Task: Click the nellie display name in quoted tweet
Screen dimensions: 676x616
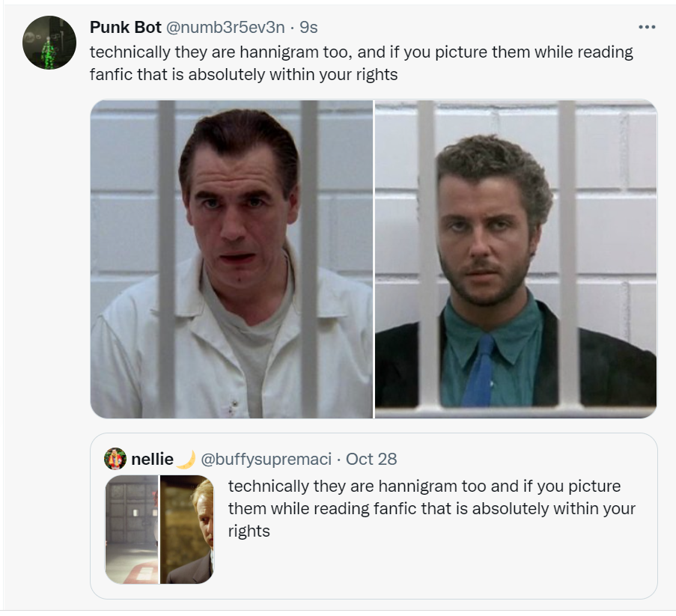Action: (152, 459)
